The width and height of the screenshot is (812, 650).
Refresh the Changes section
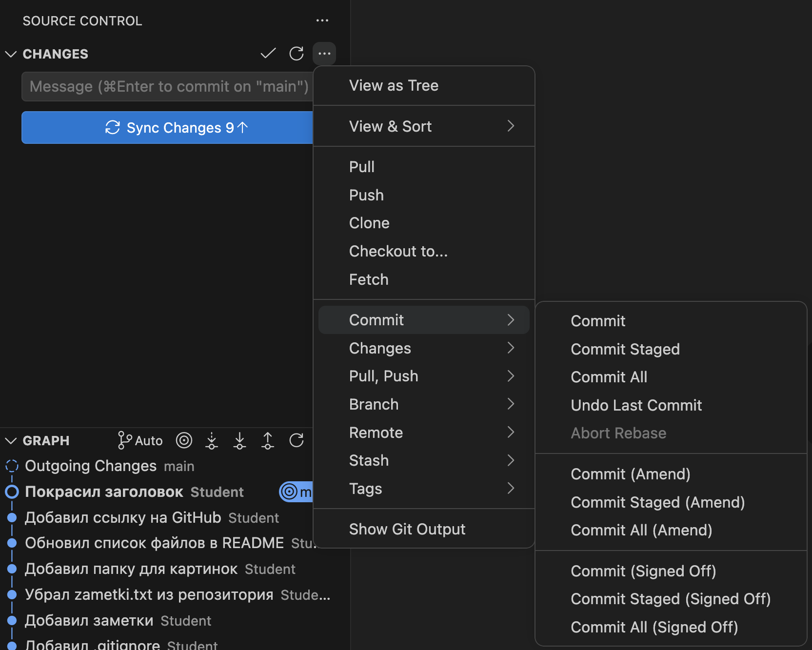pyautogui.click(x=297, y=54)
